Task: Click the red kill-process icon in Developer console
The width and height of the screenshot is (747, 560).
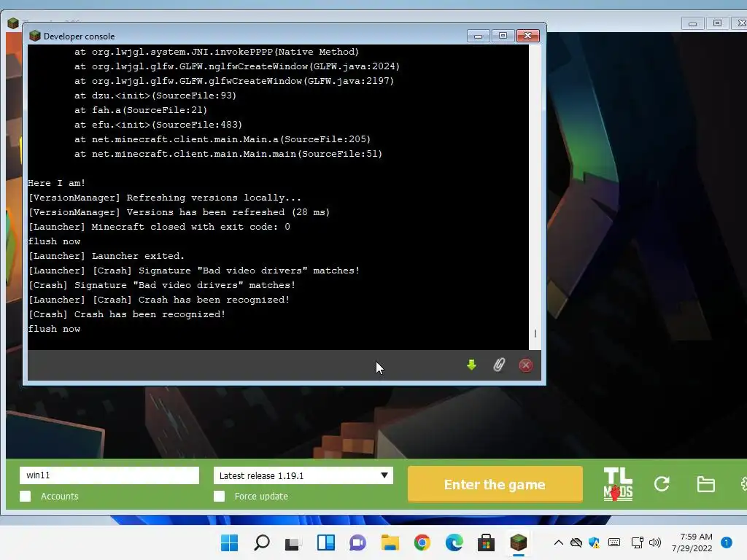Action: click(x=525, y=365)
